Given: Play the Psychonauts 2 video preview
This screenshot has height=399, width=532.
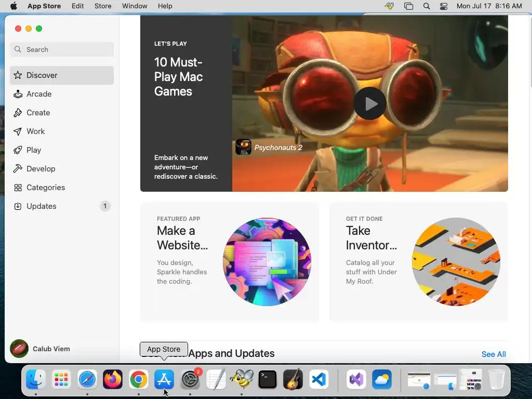Looking at the screenshot, I should click(369, 103).
